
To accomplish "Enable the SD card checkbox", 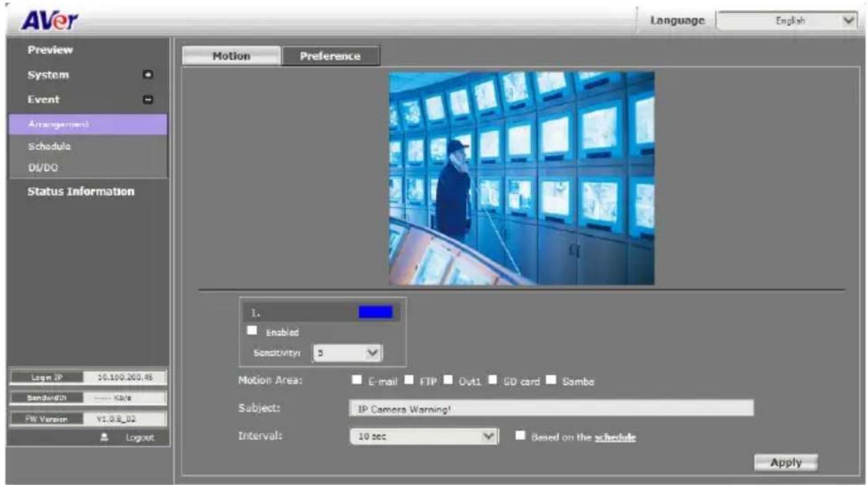I will 491,380.
